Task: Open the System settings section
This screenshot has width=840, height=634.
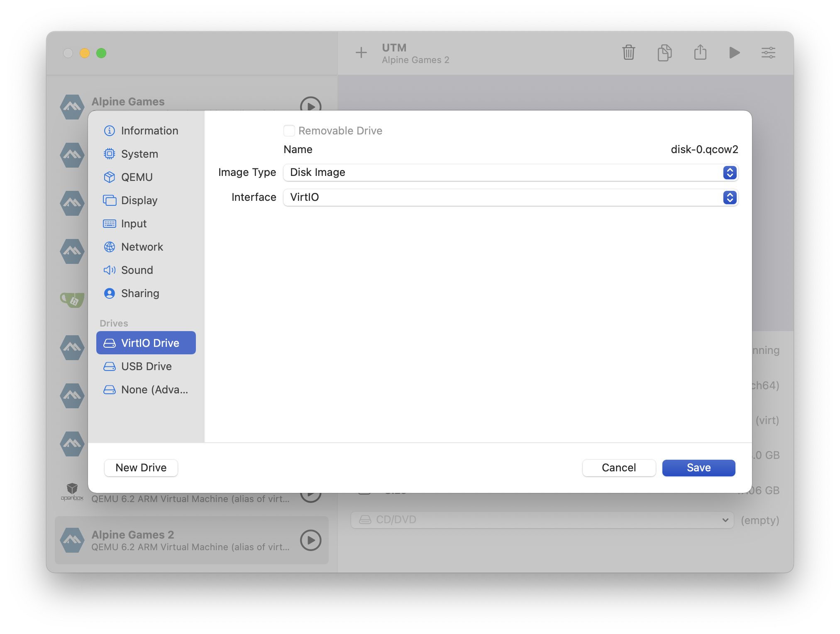Action: point(139,154)
